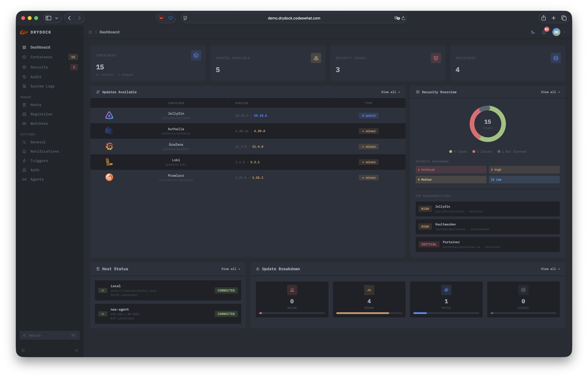Click View all in Updates Available
The image size is (588, 378).
tap(391, 92)
